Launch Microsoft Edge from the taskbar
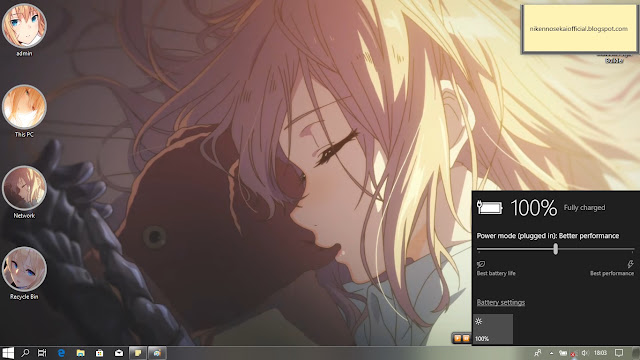Image resolution: width=640 pixels, height=360 pixels. [61, 353]
